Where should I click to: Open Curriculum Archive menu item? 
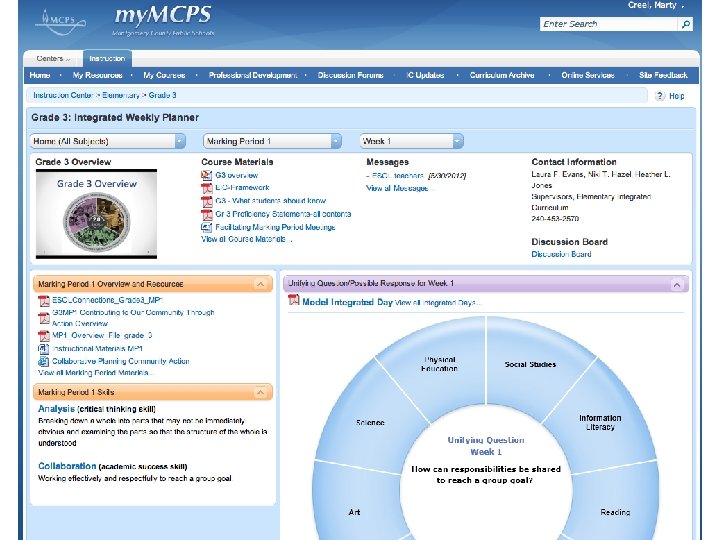pyautogui.click(x=502, y=75)
